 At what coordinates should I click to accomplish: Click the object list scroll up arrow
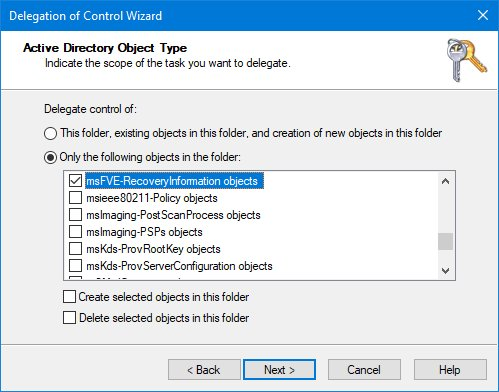[x=445, y=181]
